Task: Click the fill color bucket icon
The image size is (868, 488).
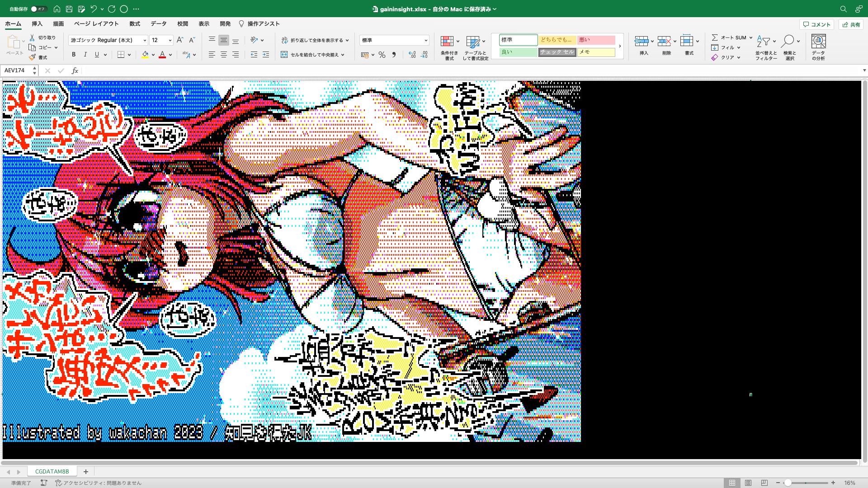Action: 145,55
